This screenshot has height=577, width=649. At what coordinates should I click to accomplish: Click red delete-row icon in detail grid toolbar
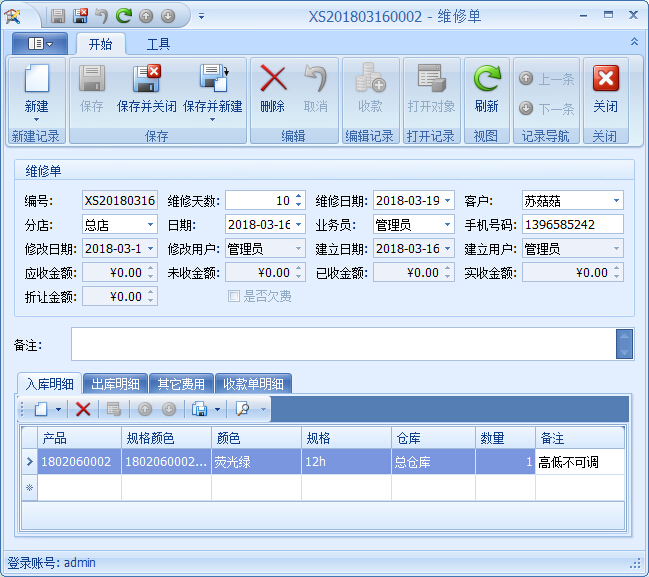coord(83,409)
